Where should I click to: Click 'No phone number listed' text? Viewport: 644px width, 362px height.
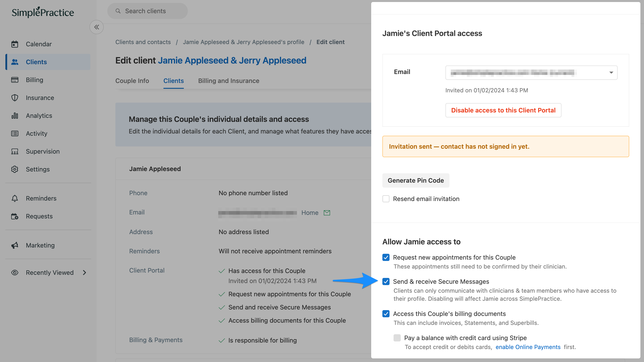[x=253, y=193]
